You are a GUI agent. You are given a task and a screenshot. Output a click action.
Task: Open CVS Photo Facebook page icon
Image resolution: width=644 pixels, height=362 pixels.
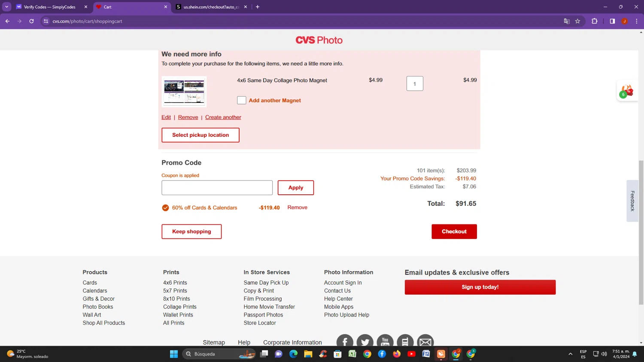click(345, 342)
